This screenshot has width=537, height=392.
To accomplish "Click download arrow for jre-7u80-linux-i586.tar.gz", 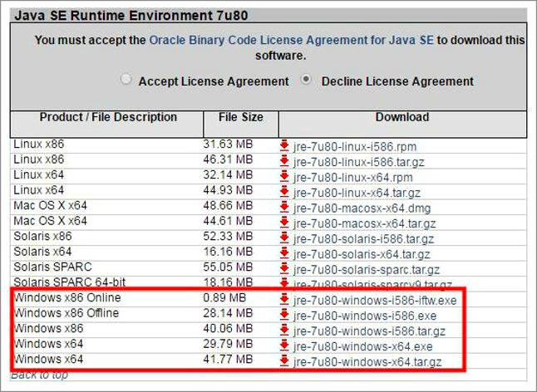I will click(x=284, y=161).
